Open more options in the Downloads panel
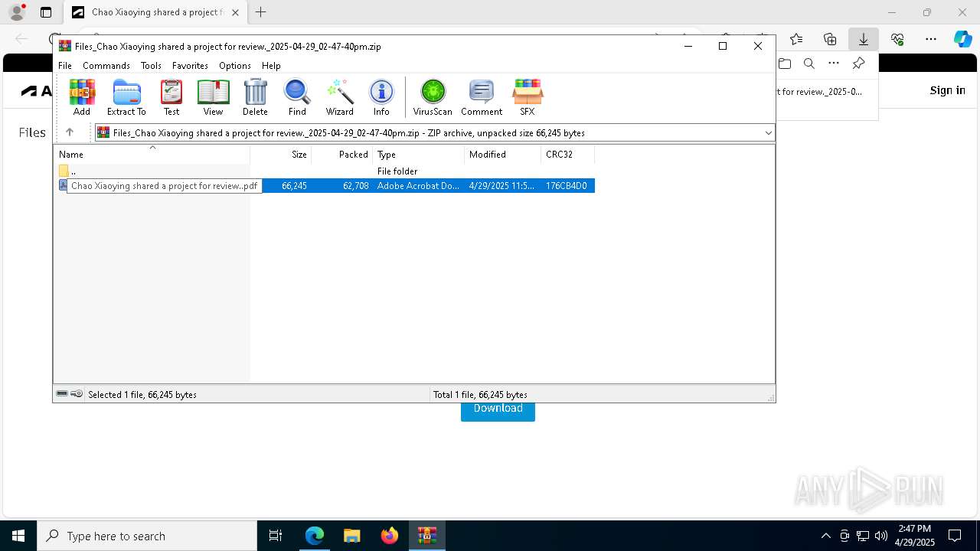 pos(834,64)
